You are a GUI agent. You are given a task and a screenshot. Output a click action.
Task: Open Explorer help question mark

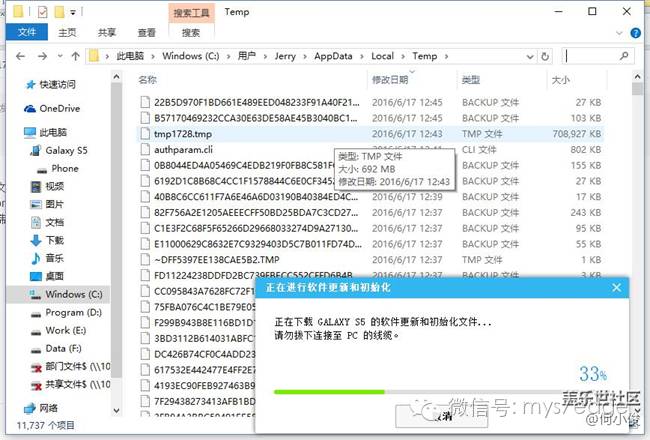coord(635,33)
